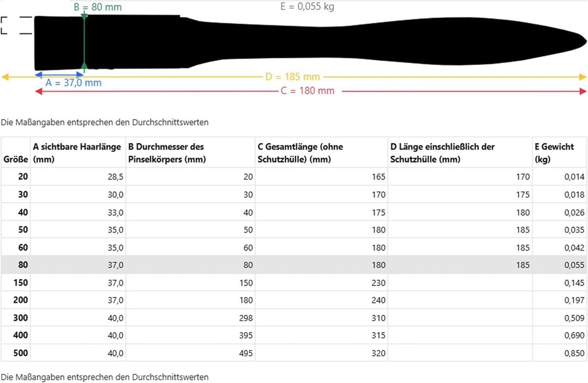The height and width of the screenshot is (383, 588).
Task: Click total length value 230
Action: point(378,283)
